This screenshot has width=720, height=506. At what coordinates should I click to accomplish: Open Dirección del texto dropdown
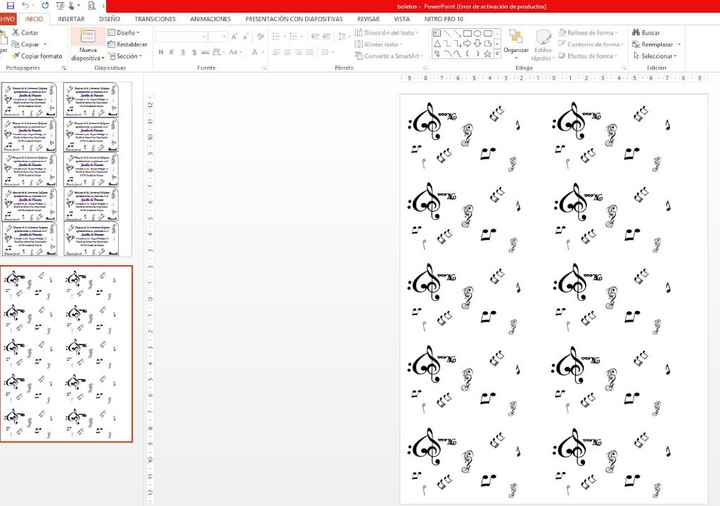(x=387, y=33)
